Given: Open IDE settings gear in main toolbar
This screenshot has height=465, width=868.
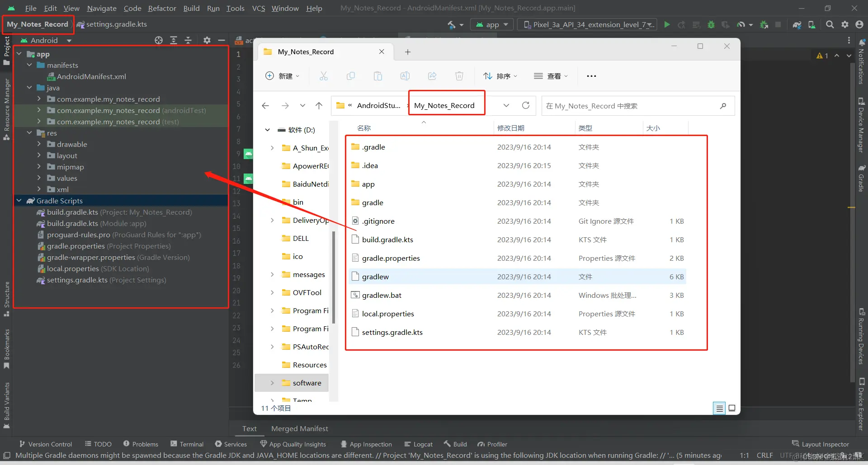Looking at the screenshot, I should coord(845,24).
